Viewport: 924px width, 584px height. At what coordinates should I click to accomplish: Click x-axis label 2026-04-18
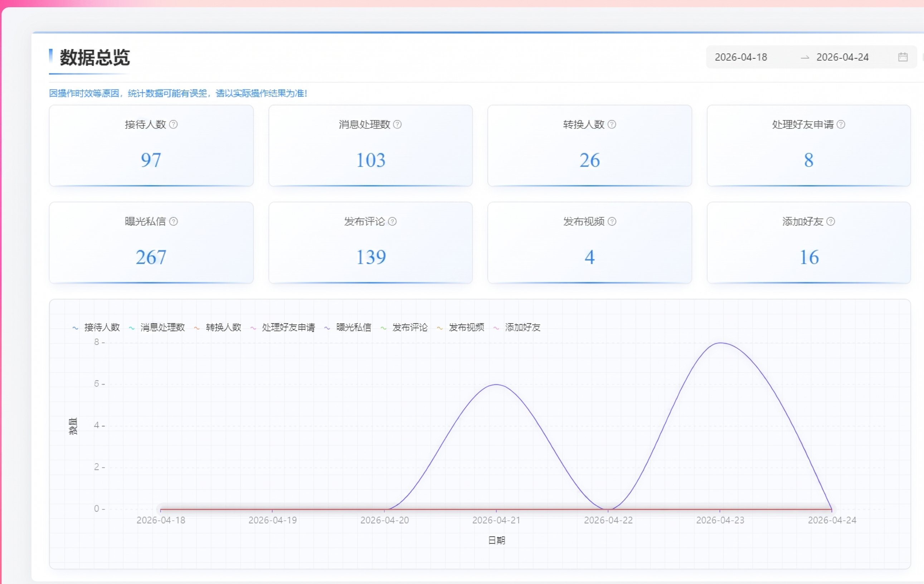161,520
